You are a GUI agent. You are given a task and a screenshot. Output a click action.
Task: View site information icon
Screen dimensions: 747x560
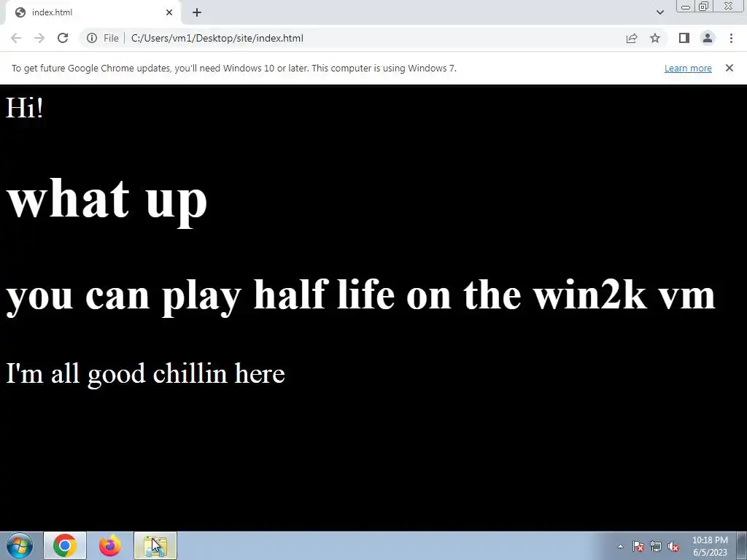[x=92, y=38]
